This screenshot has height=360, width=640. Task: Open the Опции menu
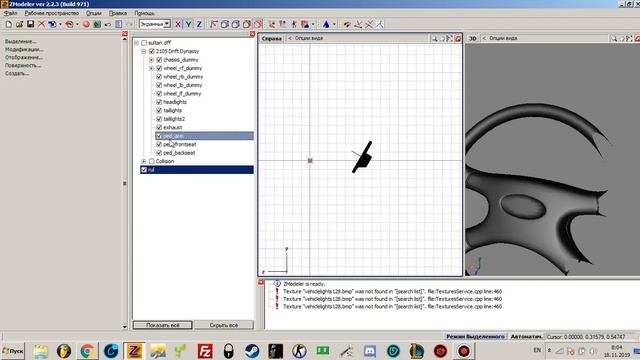tap(94, 13)
